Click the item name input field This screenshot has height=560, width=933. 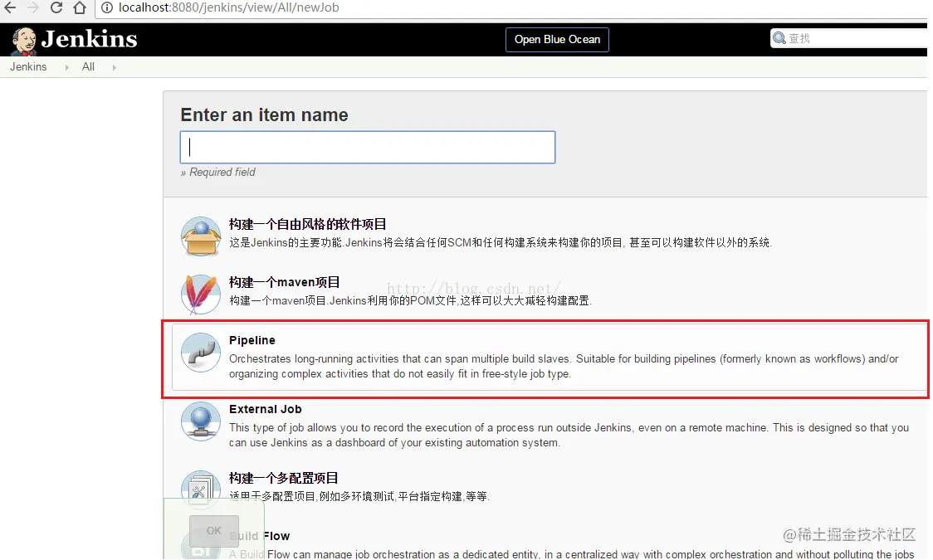coord(368,148)
